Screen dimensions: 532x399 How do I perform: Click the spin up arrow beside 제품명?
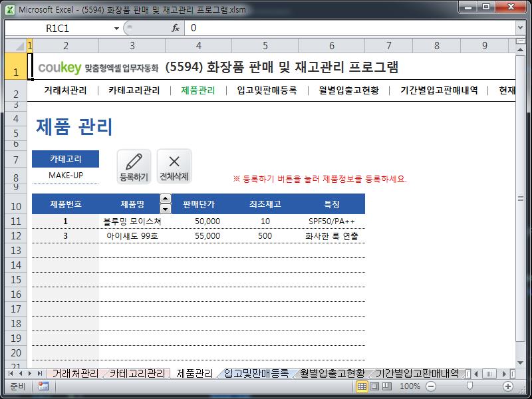(165, 199)
